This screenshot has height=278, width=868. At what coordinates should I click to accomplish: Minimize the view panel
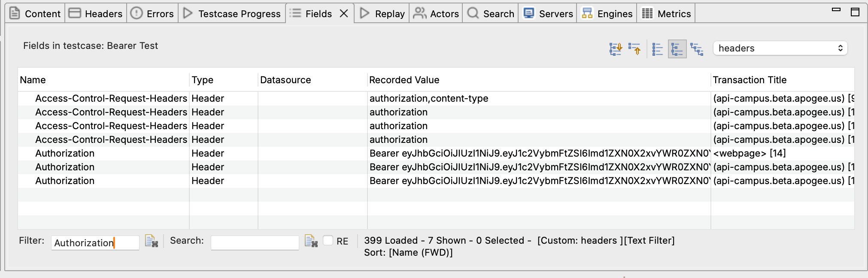coord(836,9)
